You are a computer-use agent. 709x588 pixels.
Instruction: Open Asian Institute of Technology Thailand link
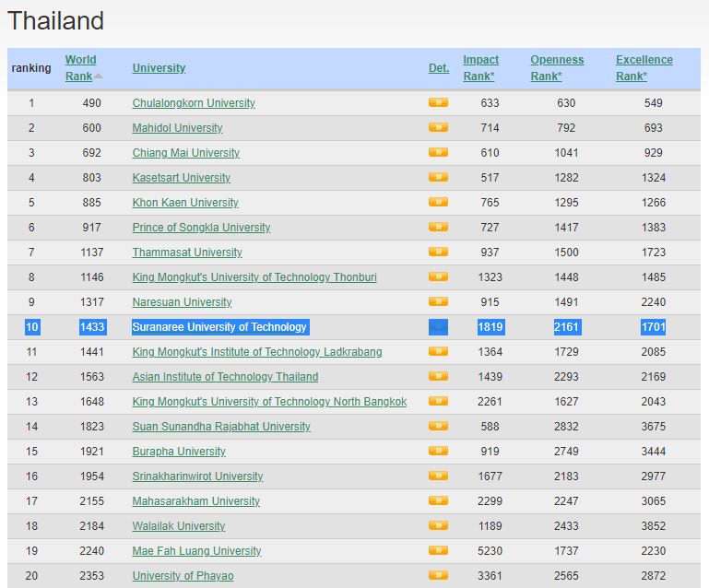(225, 376)
